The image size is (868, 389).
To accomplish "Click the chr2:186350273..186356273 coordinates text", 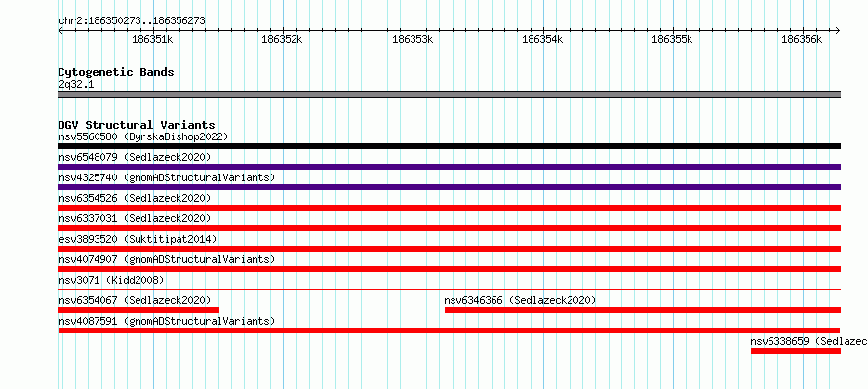I will 132,21.
